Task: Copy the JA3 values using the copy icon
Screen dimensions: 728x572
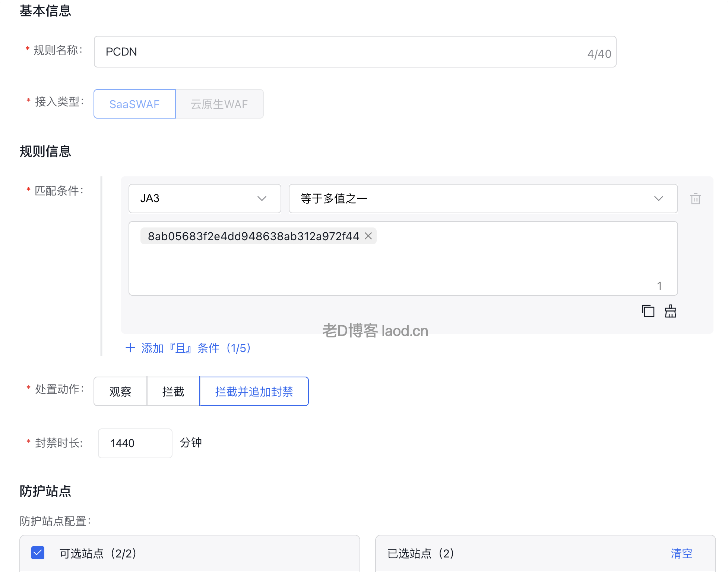Action: (648, 311)
